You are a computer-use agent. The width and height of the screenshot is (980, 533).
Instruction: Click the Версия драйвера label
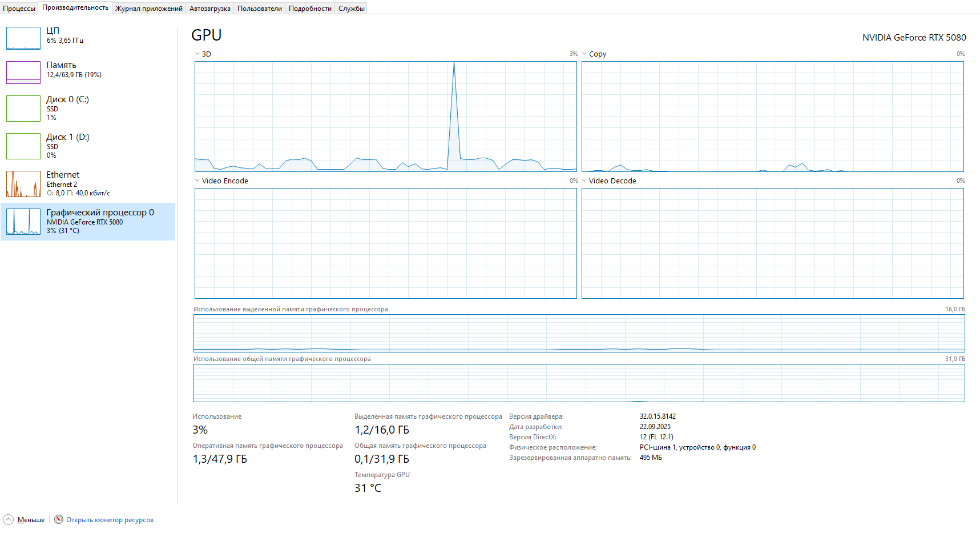coord(537,416)
